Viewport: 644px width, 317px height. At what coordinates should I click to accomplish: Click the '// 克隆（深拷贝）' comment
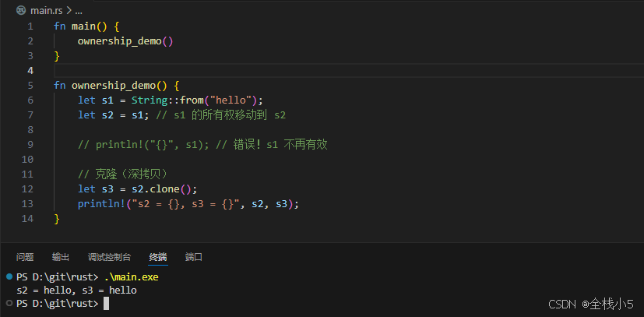(x=123, y=174)
